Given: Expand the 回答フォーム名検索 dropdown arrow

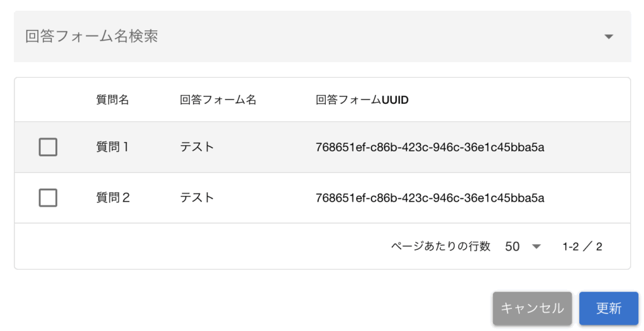Looking at the screenshot, I should coord(608,36).
